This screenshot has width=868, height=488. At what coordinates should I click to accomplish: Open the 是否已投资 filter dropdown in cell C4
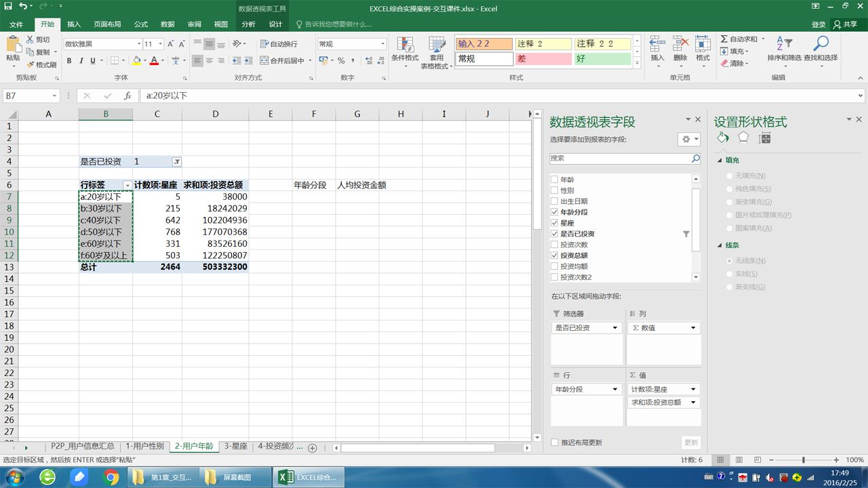176,162
